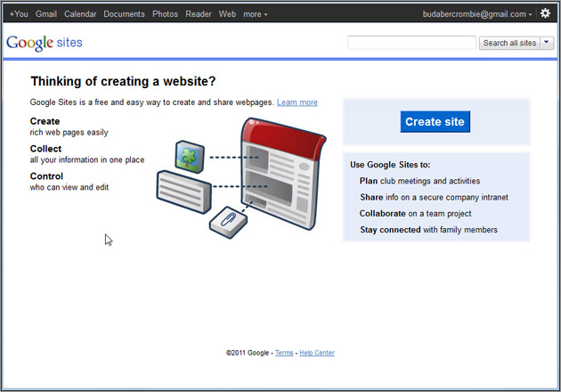
Task: Go to Calendar in the top bar
Action: (80, 14)
